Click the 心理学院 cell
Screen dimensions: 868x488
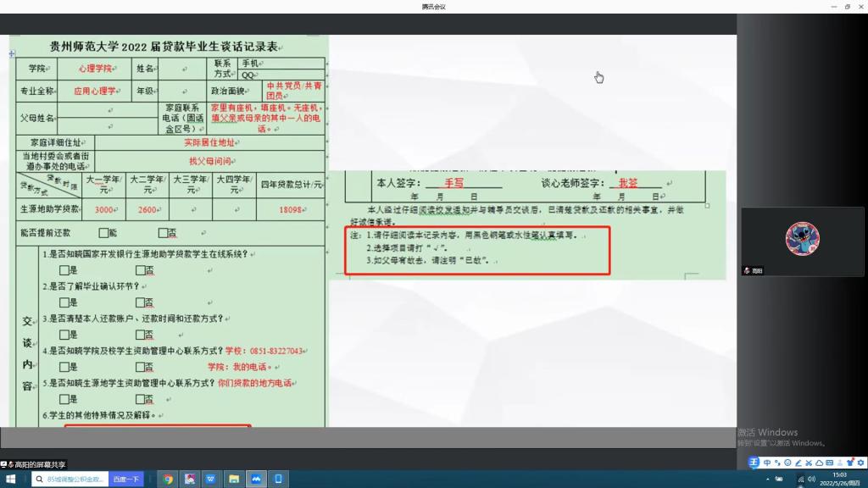[x=95, y=69]
